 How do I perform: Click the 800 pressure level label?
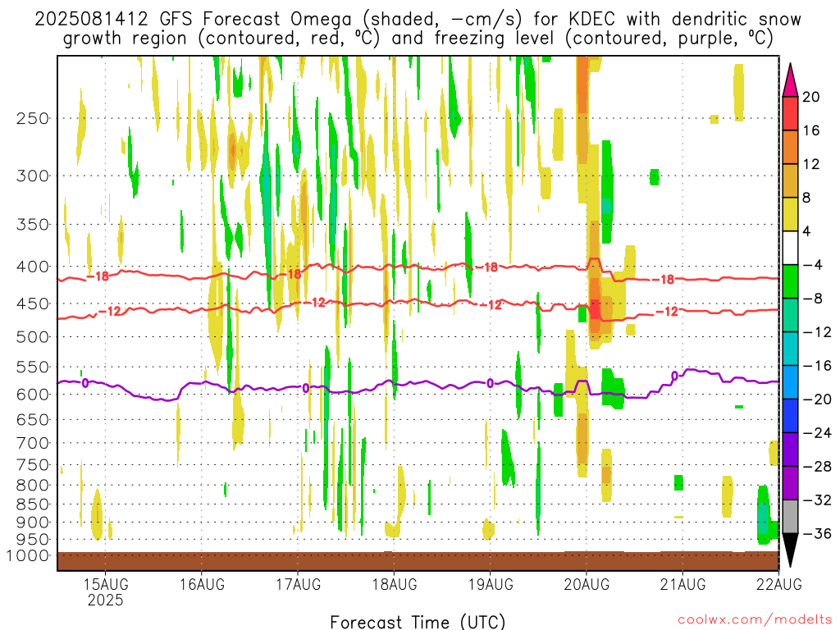click(x=33, y=486)
